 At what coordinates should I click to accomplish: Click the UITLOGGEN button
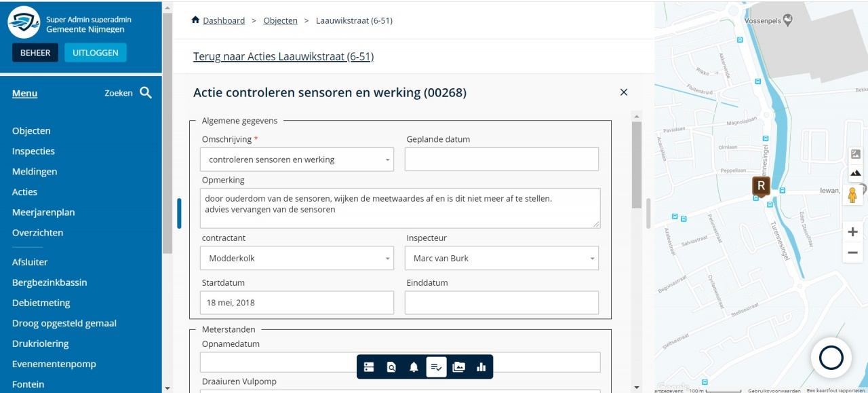(96, 53)
